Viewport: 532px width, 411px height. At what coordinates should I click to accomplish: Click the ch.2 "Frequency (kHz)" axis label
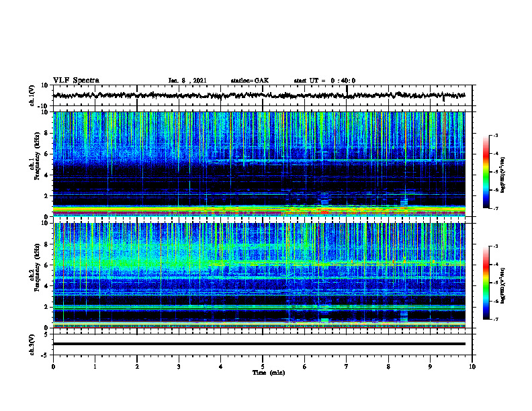(x=37, y=267)
